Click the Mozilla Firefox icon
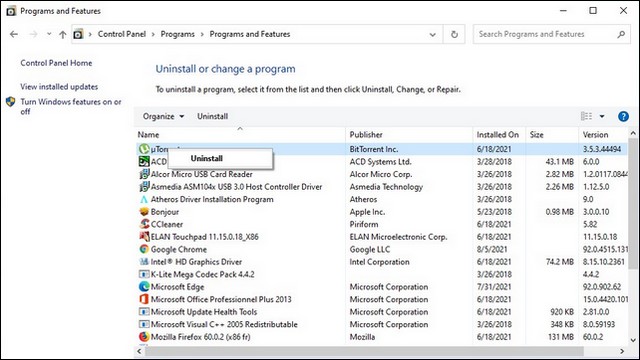Image resolution: width=640 pixels, height=360 pixels. pyautogui.click(x=144, y=337)
